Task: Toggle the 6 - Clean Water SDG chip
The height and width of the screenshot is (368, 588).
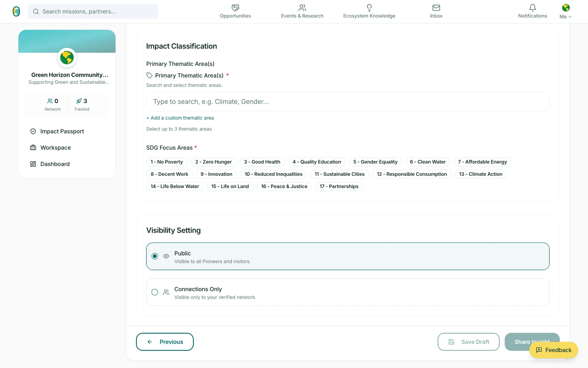Action: pyautogui.click(x=428, y=162)
